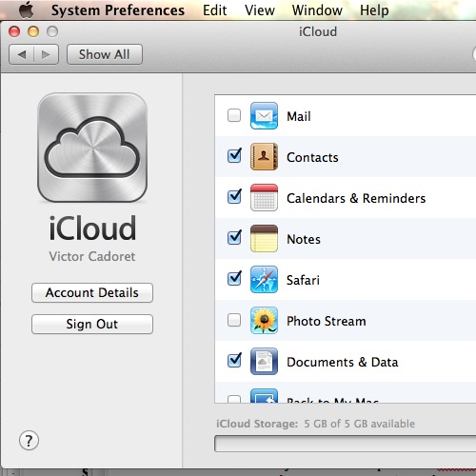Select the Safari label text
Image resolution: width=476 pixels, height=476 pixels.
(303, 280)
